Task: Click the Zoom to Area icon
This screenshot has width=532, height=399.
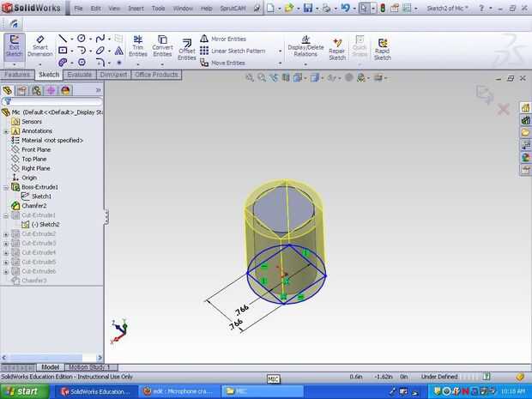Action: coord(262,78)
